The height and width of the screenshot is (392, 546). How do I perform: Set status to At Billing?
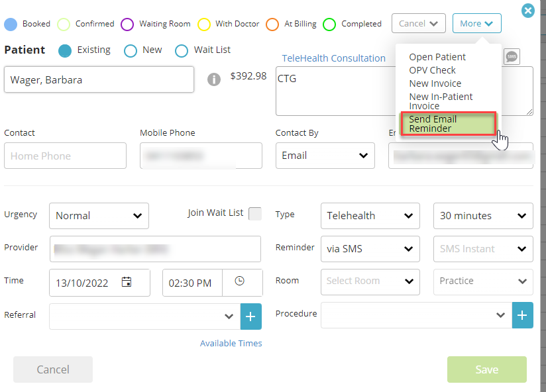272,24
